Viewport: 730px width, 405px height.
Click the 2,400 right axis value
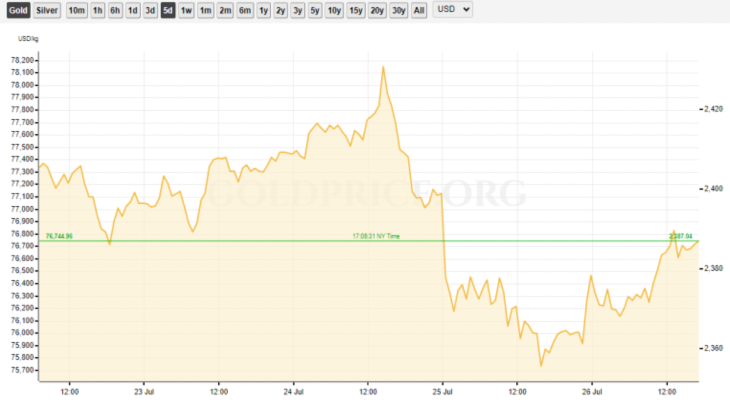click(x=714, y=189)
